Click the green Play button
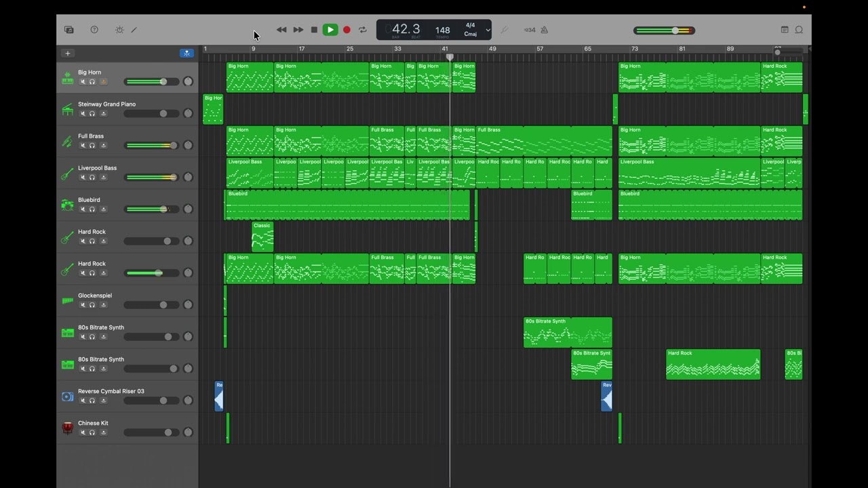Screen dimensions: 868x488 pyautogui.click(x=330, y=30)
